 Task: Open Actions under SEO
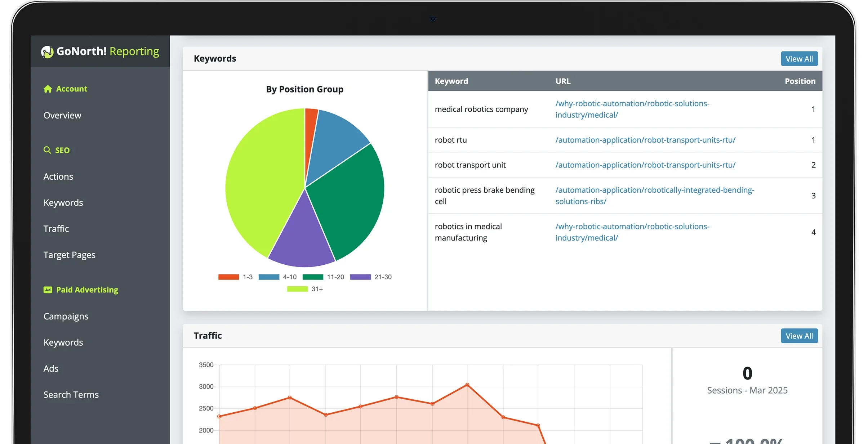(x=58, y=176)
